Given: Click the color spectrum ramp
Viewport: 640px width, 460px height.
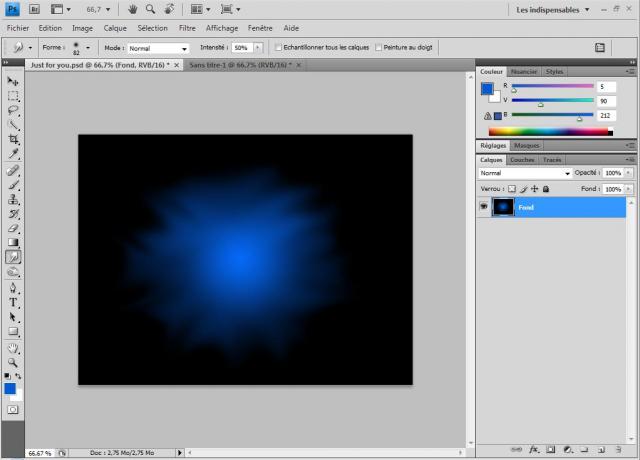Looking at the screenshot, I should pyautogui.click(x=551, y=131).
